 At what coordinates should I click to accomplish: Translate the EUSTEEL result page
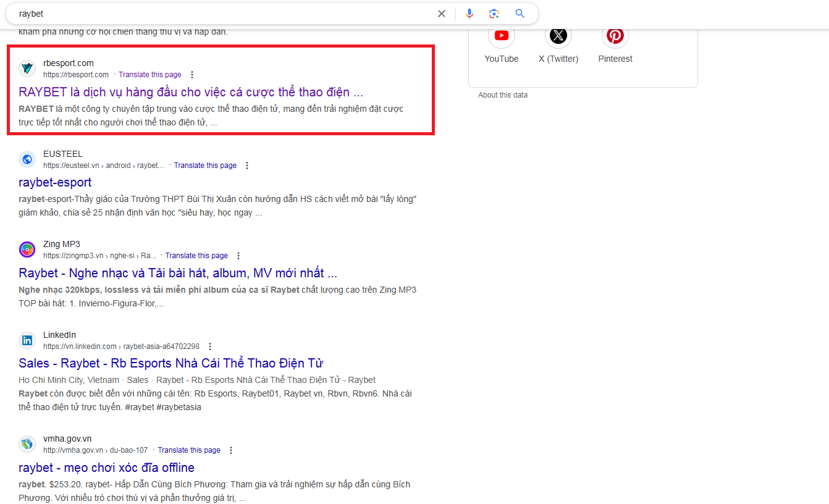click(x=205, y=166)
